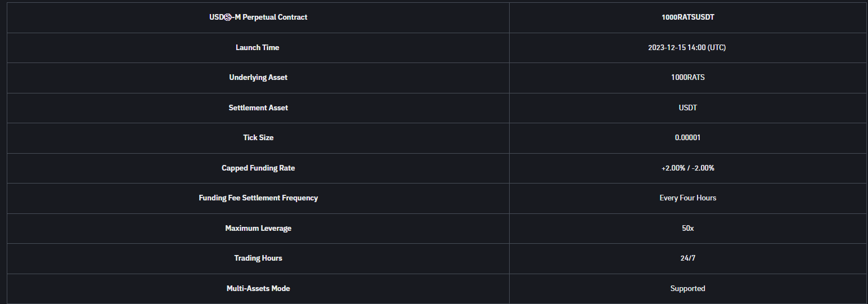Click the Settlement Asset label
Image resolution: width=868 pixels, height=304 pixels.
click(x=258, y=108)
